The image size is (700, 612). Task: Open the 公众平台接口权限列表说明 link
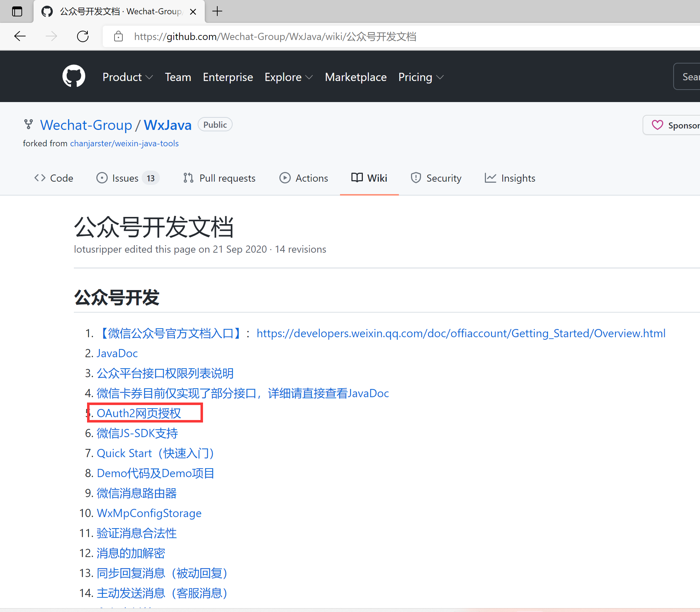[165, 373]
